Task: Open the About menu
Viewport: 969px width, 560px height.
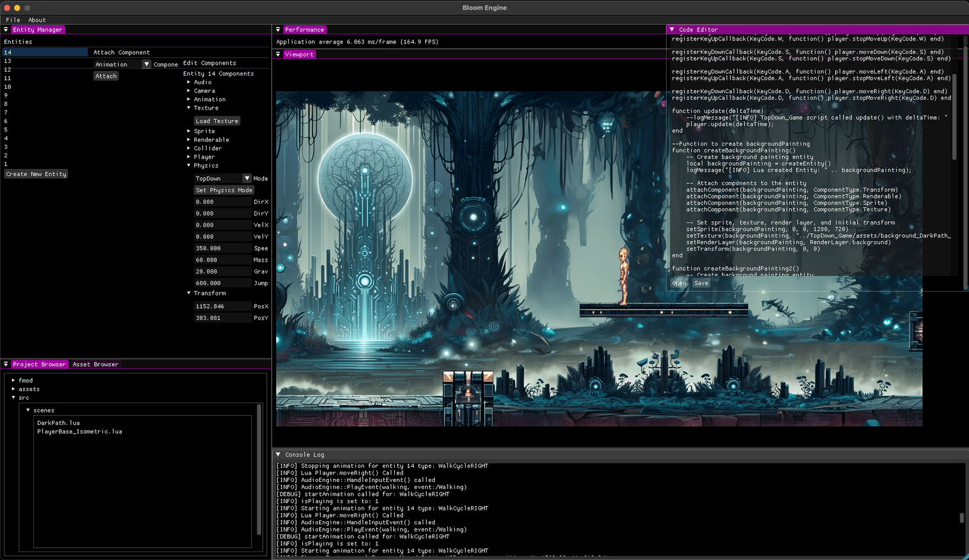Action: click(37, 20)
